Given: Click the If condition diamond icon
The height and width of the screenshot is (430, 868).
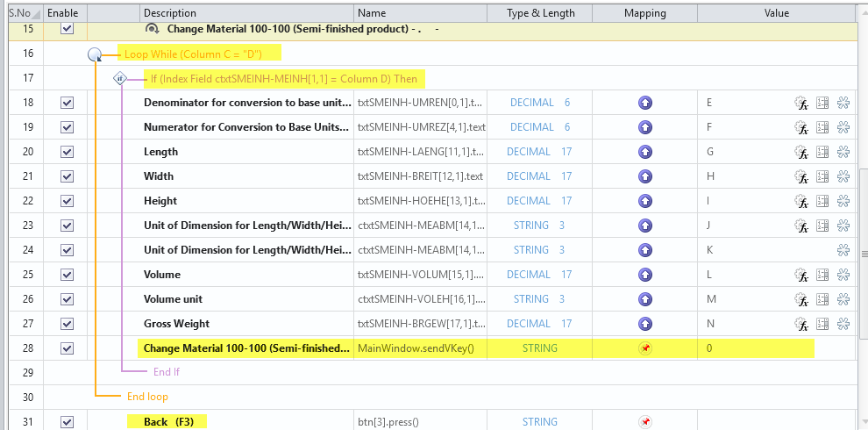Looking at the screenshot, I should pos(120,79).
